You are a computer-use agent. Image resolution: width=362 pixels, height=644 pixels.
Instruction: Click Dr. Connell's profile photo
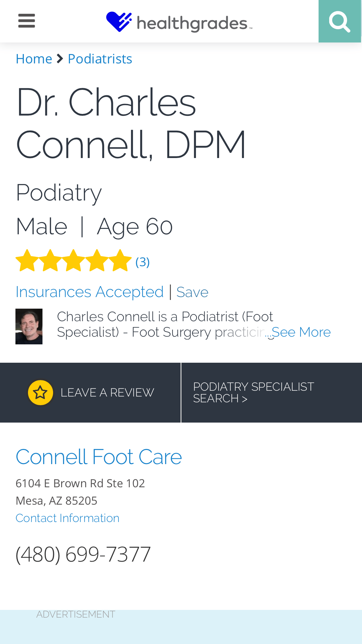pyautogui.click(x=29, y=326)
